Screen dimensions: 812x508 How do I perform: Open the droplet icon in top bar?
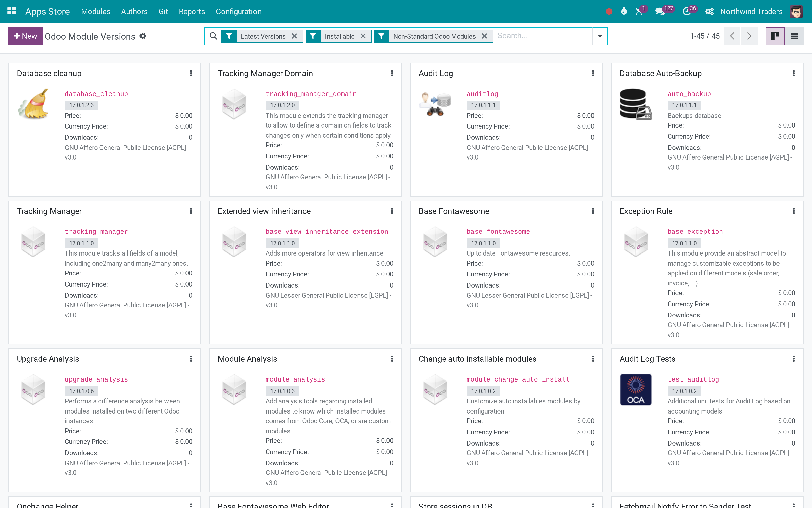point(624,11)
